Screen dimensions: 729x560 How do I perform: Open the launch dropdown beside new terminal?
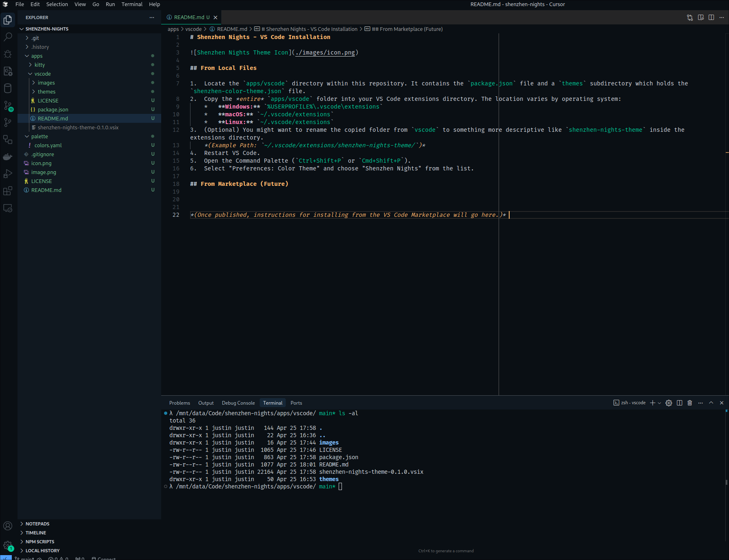coord(659,403)
